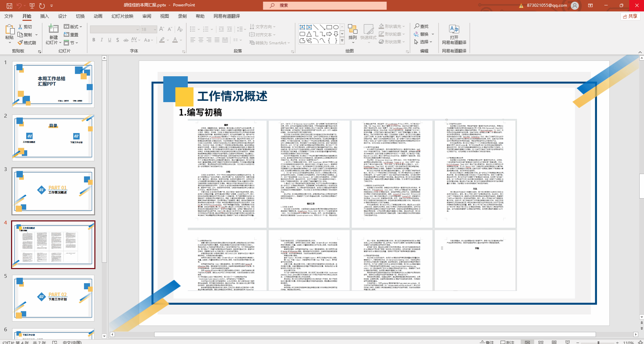This screenshot has height=344, width=644.
Task: Click the Decrease indent icon
Action: pyautogui.click(x=222, y=29)
